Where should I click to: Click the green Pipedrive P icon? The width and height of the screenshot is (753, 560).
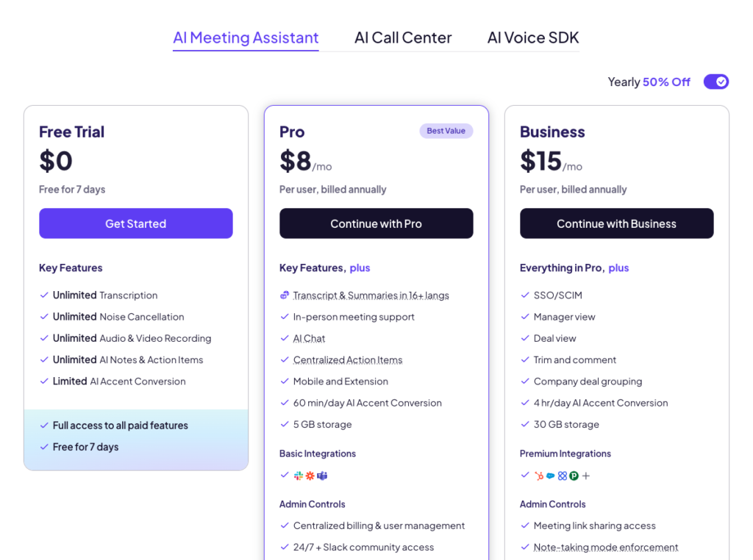click(x=574, y=475)
